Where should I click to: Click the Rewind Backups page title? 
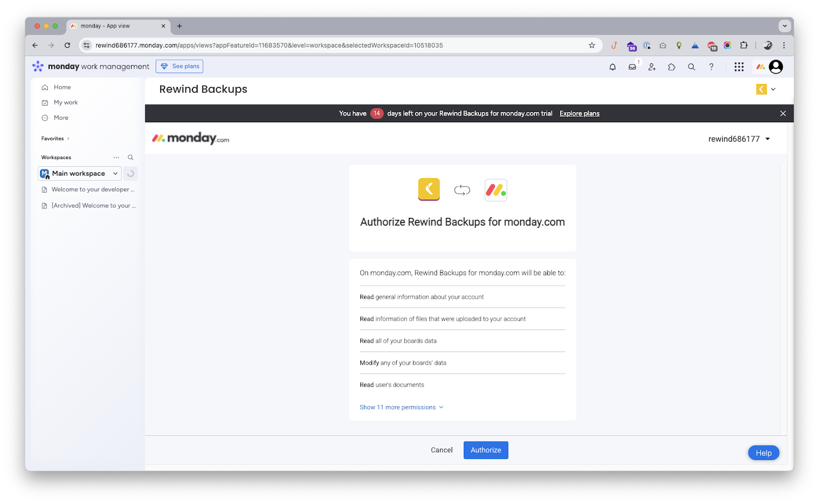pos(203,89)
